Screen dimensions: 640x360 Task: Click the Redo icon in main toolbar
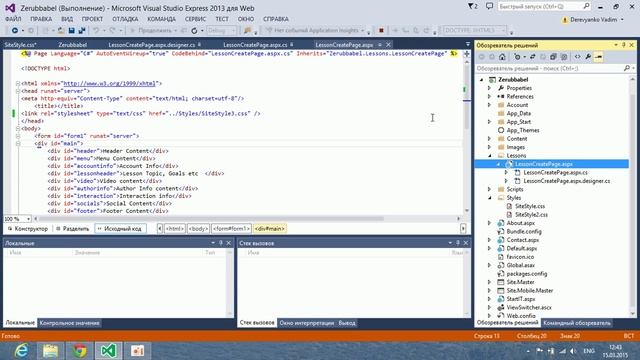112,30
